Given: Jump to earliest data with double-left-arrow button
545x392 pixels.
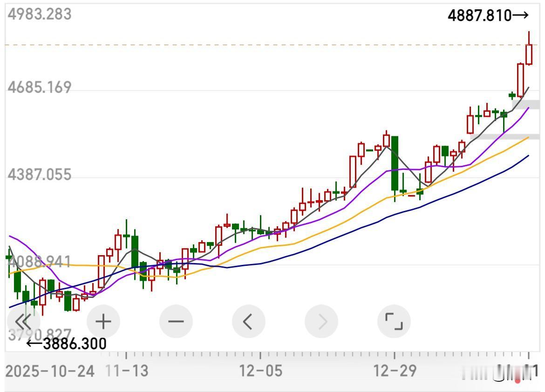Looking at the screenshot, I should point(23,321).
